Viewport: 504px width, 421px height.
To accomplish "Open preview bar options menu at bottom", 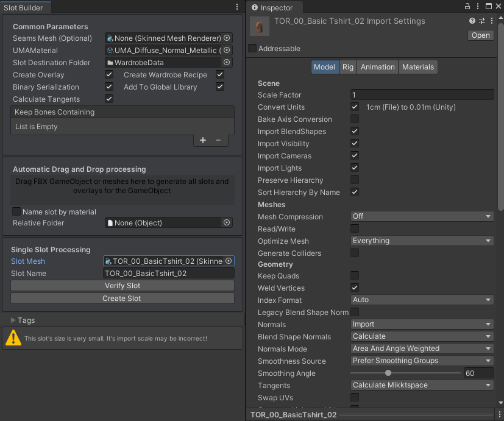I will tap(500, 414).
